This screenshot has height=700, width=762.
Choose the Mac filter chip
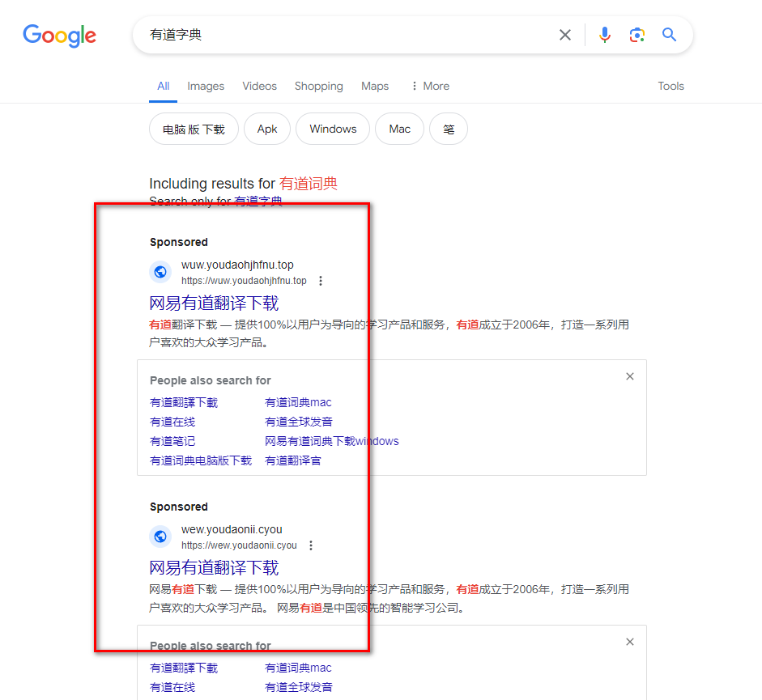(x=400, y=129)
